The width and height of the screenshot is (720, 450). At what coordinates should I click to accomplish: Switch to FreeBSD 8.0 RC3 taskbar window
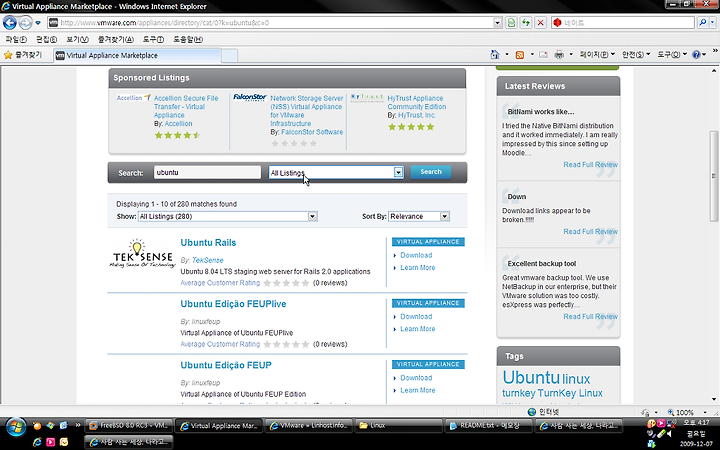pos(129,426)
